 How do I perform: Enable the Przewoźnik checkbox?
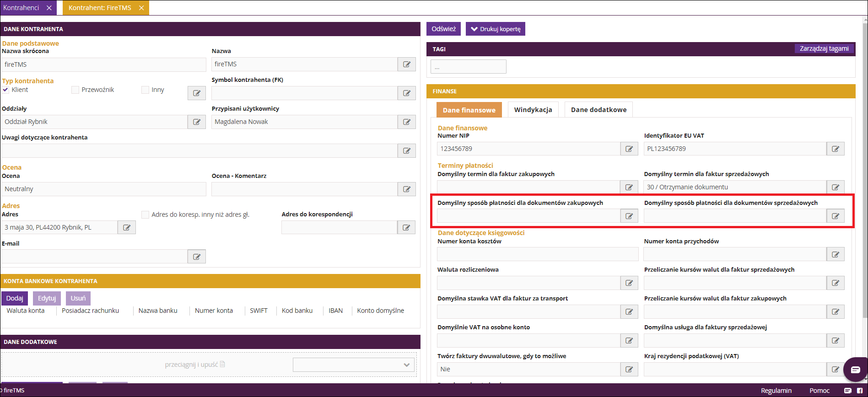[x=75, y=90]
